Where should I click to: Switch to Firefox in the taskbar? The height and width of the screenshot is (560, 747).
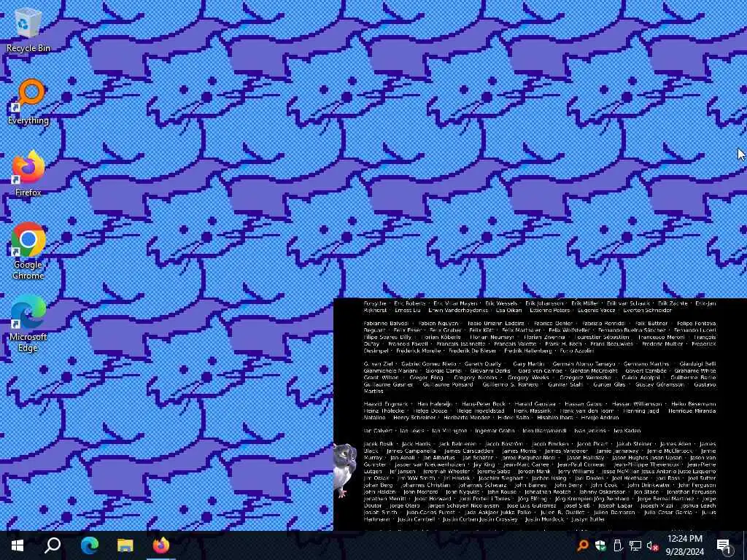161,545
